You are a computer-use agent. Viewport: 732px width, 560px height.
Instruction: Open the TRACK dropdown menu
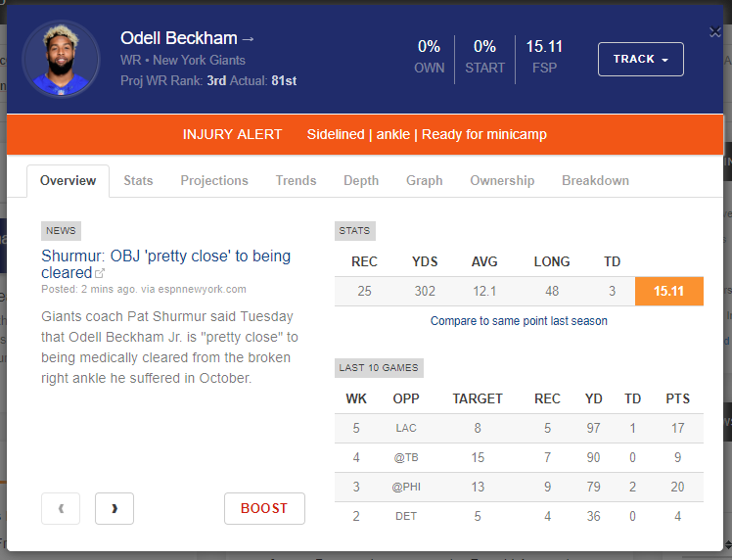pos(640,59)
